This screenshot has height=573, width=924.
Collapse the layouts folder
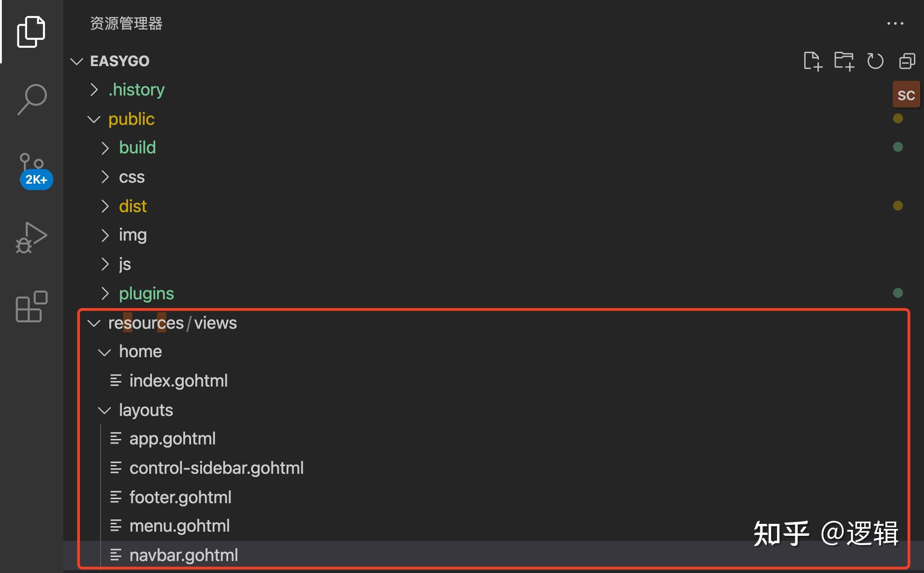coord(146,410)
